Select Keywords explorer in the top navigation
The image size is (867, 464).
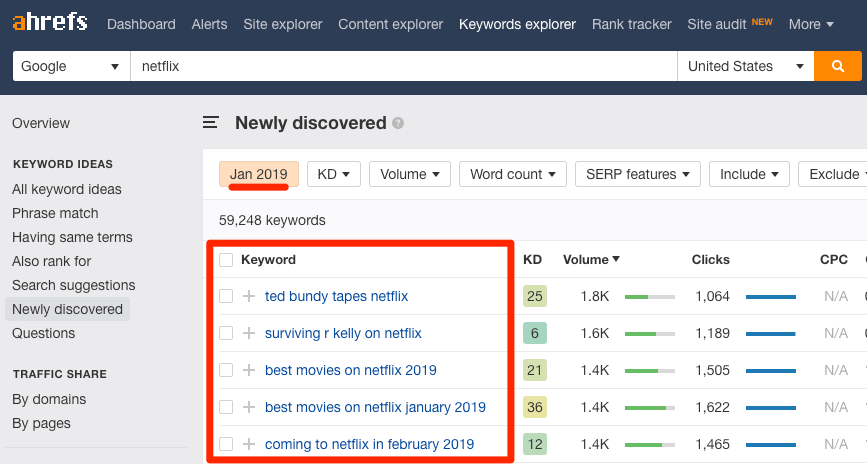tap(517, 24)
